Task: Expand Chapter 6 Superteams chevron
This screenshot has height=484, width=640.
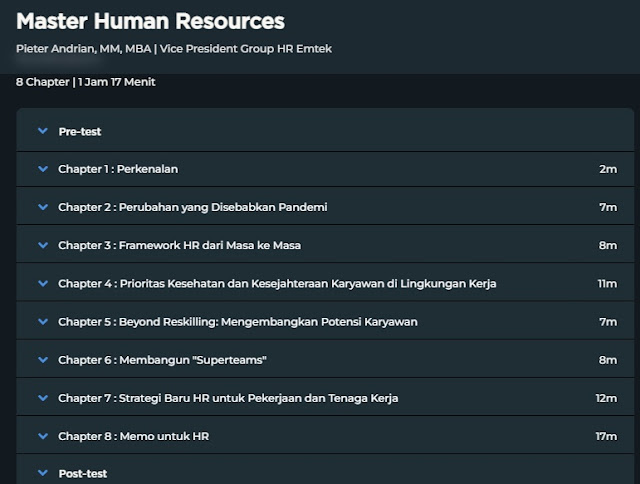Action: [x=42, y=359]
